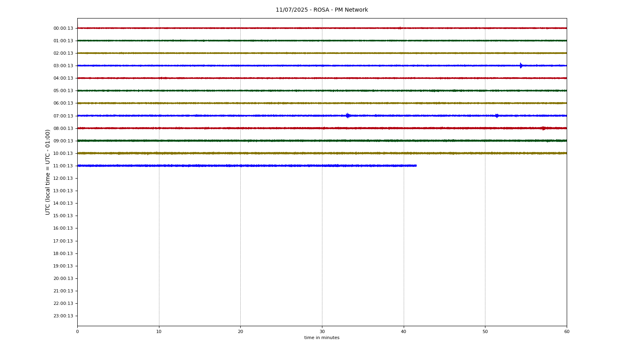
Task: Click the 02:00:13 time label
Action: pos(63,53)
